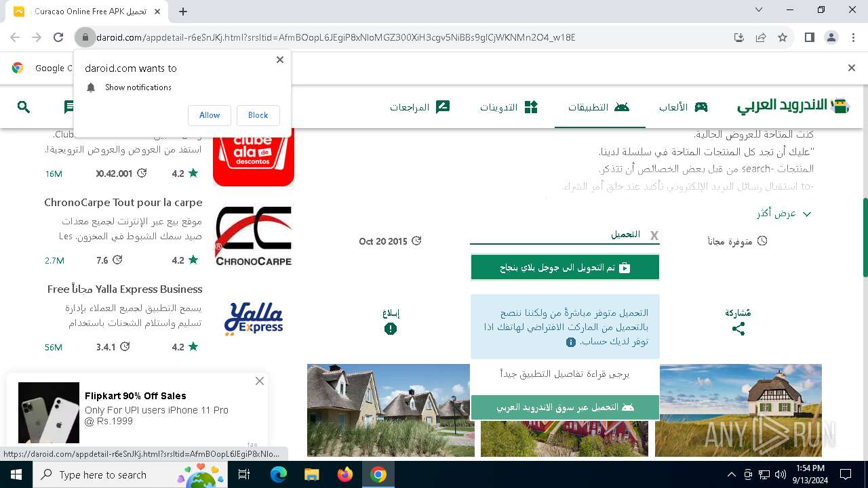Close the notification permission popup
Viewport: 868px width, 488px height.
click(x=280, y=60)
